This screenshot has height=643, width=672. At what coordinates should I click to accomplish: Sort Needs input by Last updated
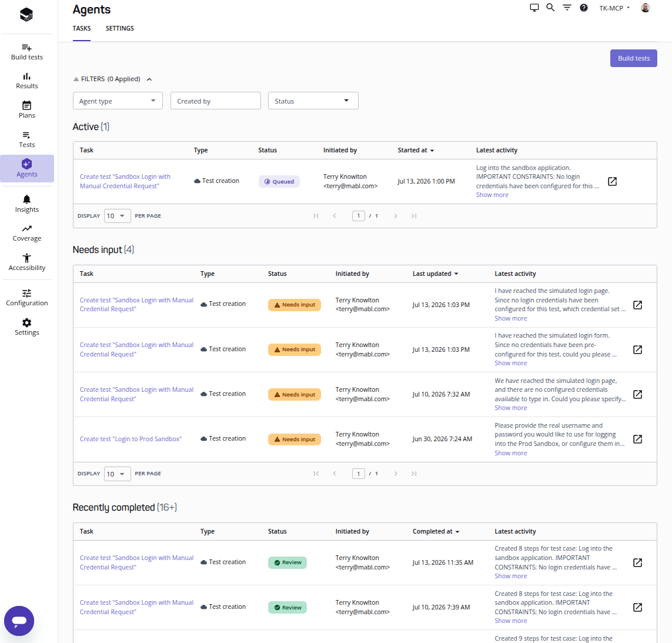click(x=436, y=274)
